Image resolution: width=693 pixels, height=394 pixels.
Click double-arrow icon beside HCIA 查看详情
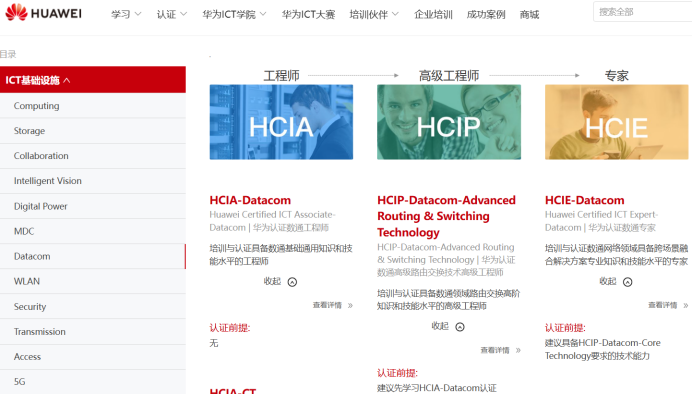pyautogui.click(x=350, y=305)
